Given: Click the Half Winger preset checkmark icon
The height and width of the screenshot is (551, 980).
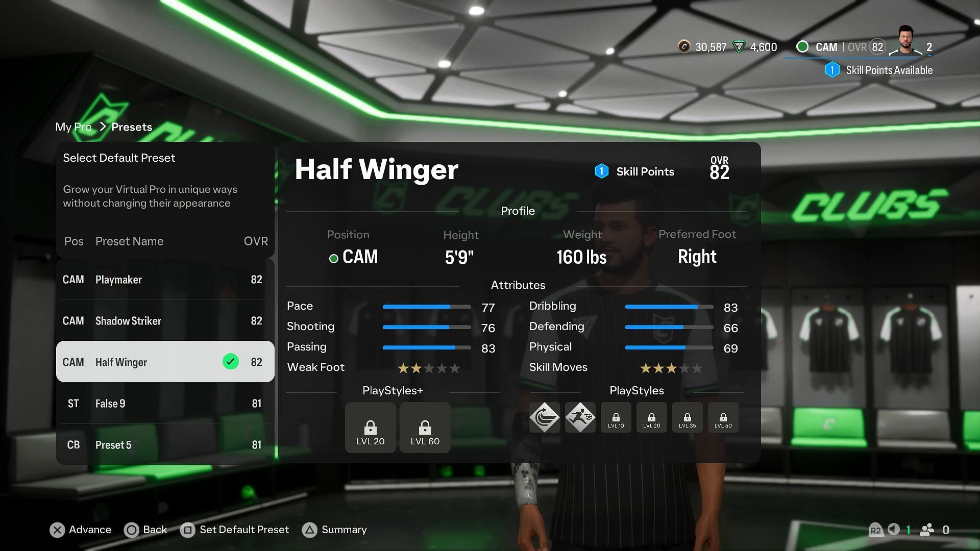Looking at the screenshot, I should pyautogui.click(x=231, y=361).
